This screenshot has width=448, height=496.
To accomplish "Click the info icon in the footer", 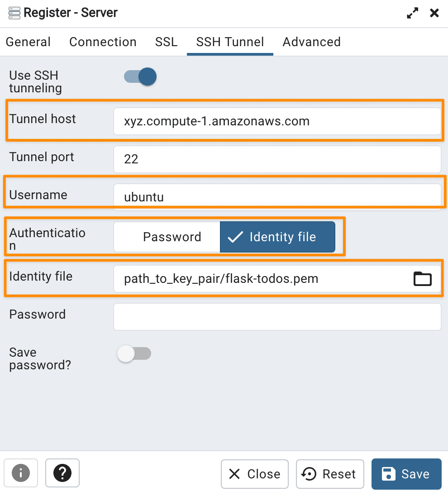I will 21,473.
